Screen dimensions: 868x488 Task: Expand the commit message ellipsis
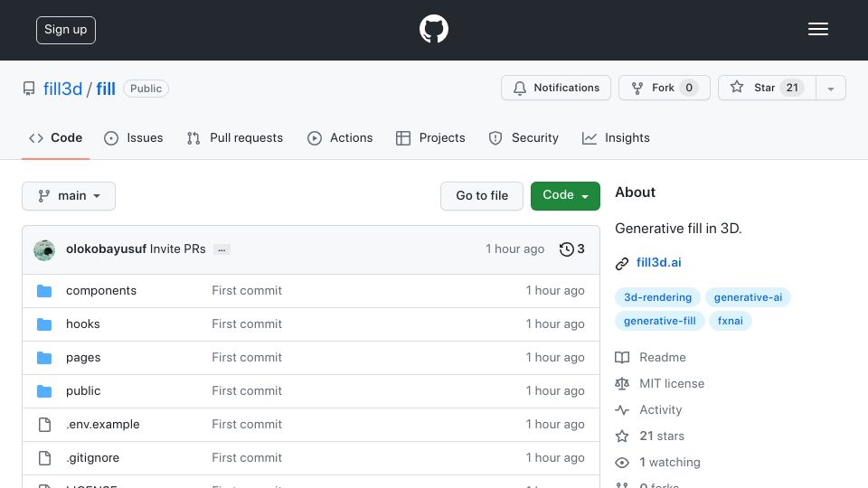(222, 249)
